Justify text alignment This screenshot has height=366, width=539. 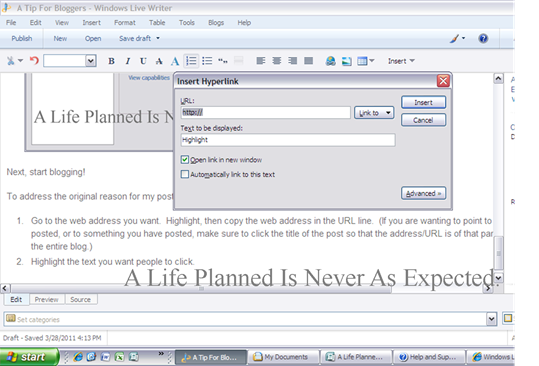(x=308, y=61)
